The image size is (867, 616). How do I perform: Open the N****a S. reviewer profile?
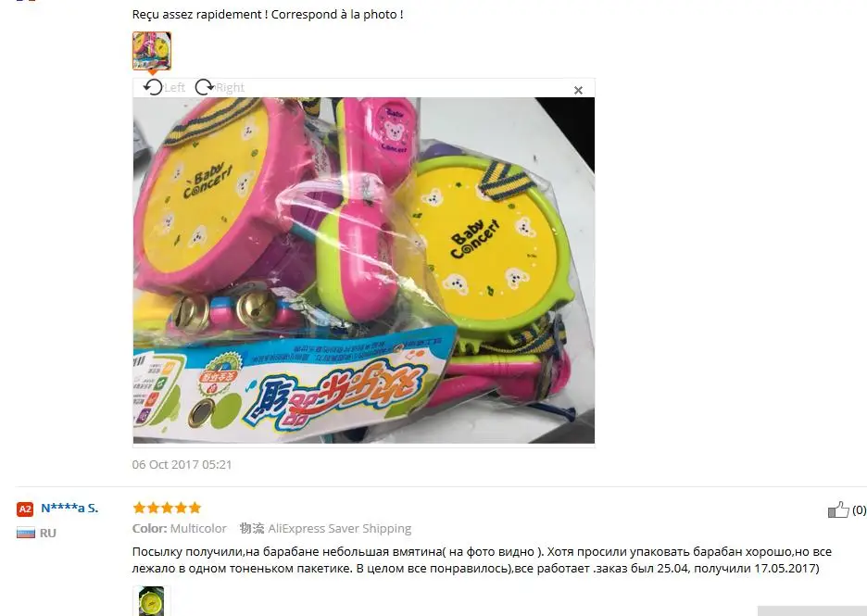coord(69,508)
